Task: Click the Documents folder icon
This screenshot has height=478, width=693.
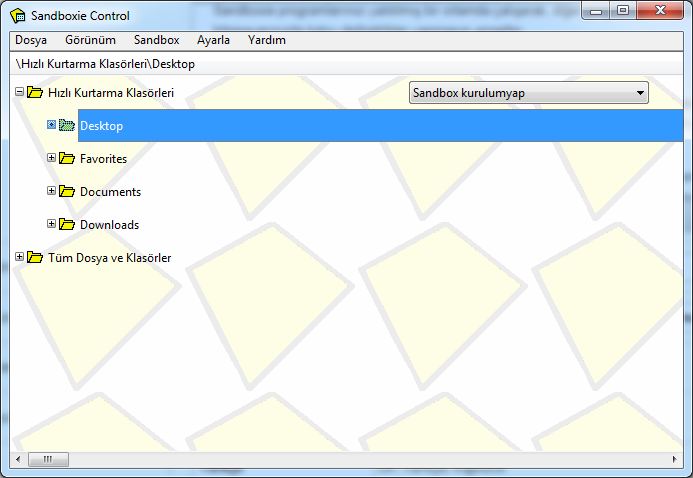Action: (x=67, y=191)
